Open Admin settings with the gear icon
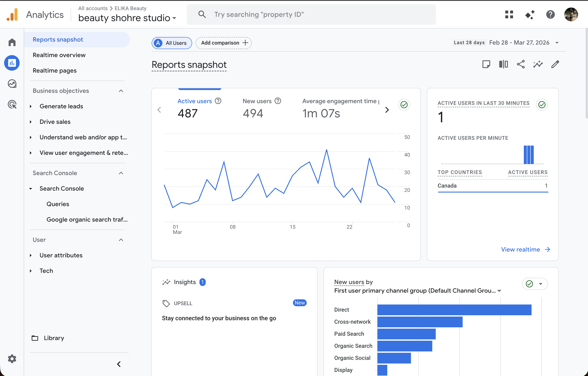The width and height of the screenshot is (588, 376). pos(12,359)
